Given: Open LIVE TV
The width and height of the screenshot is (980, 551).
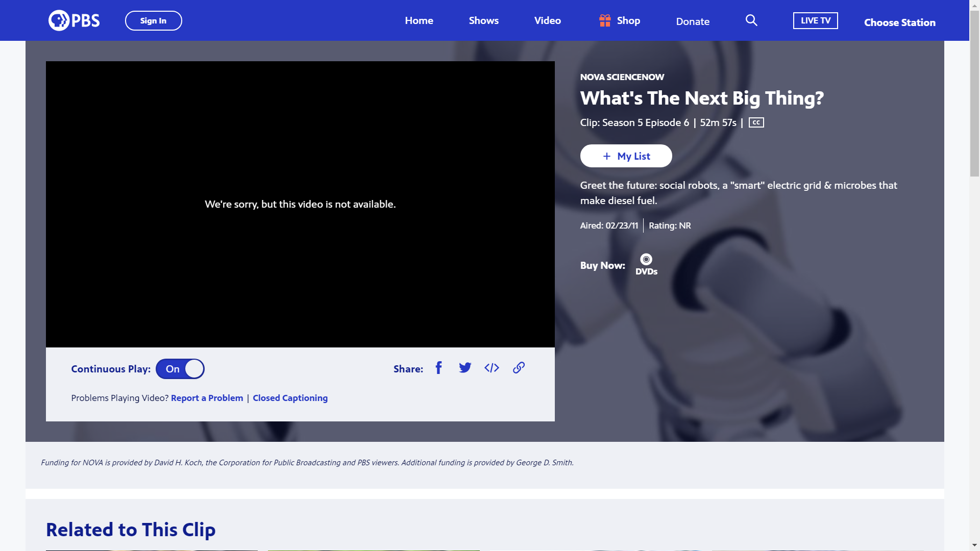Looking at the screenshot, I should click(x=816, y=20).
